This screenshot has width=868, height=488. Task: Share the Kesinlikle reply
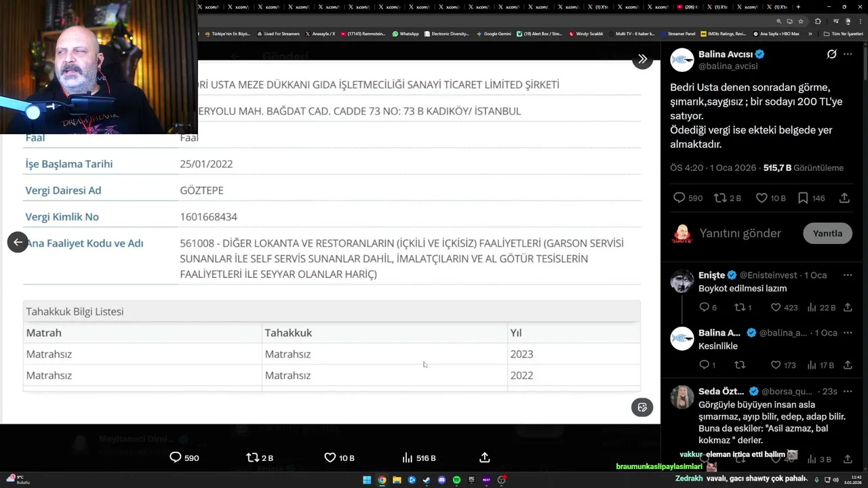848,365
